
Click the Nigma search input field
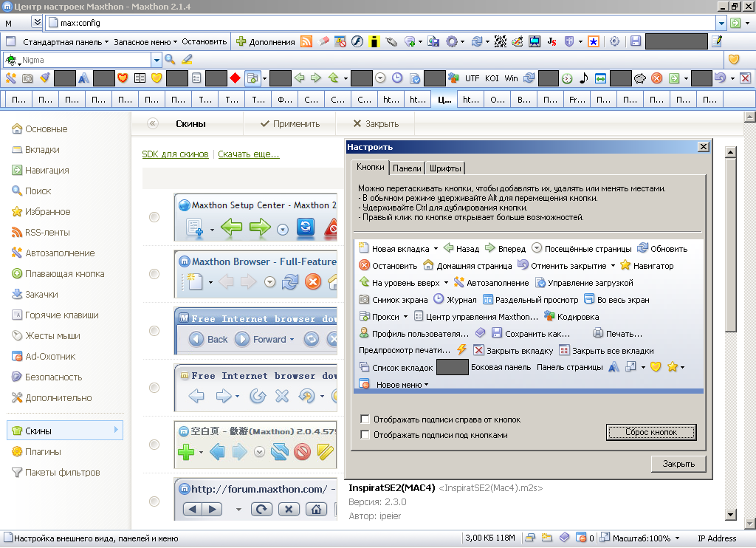click(85, 60)
